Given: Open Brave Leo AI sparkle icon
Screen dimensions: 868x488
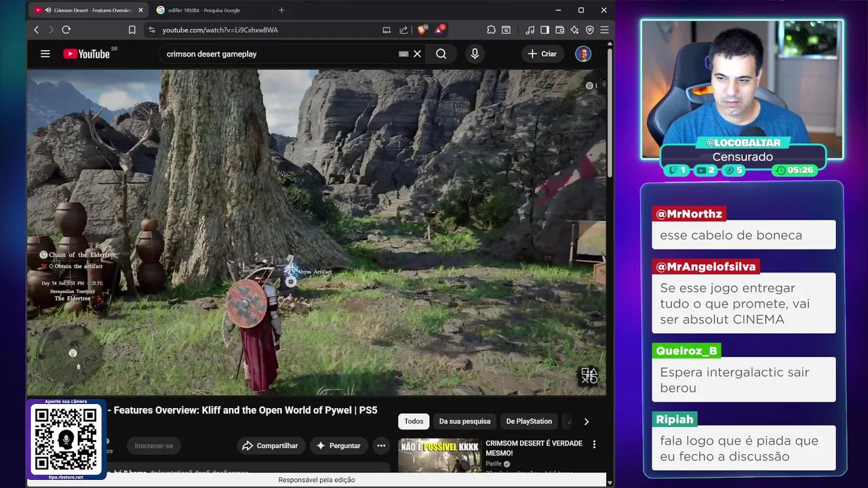Looking at the screenshot, I should 574,30.
